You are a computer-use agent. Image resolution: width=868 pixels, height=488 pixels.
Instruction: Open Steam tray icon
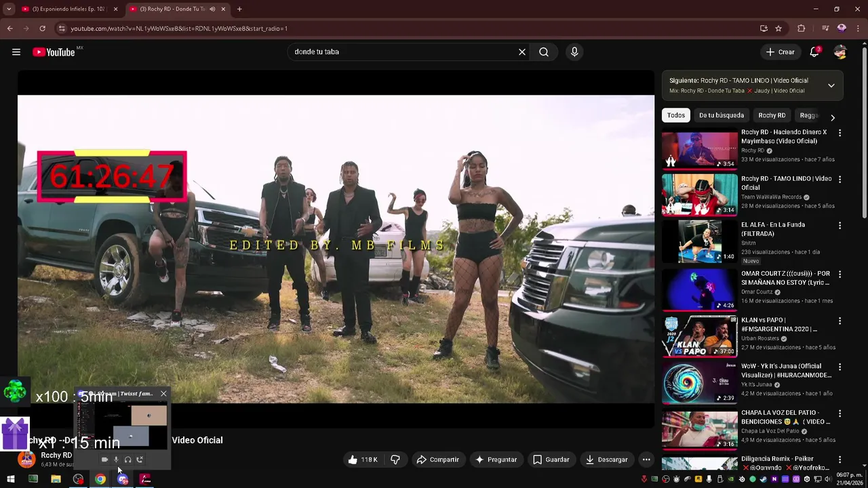[x=764, y=479]
